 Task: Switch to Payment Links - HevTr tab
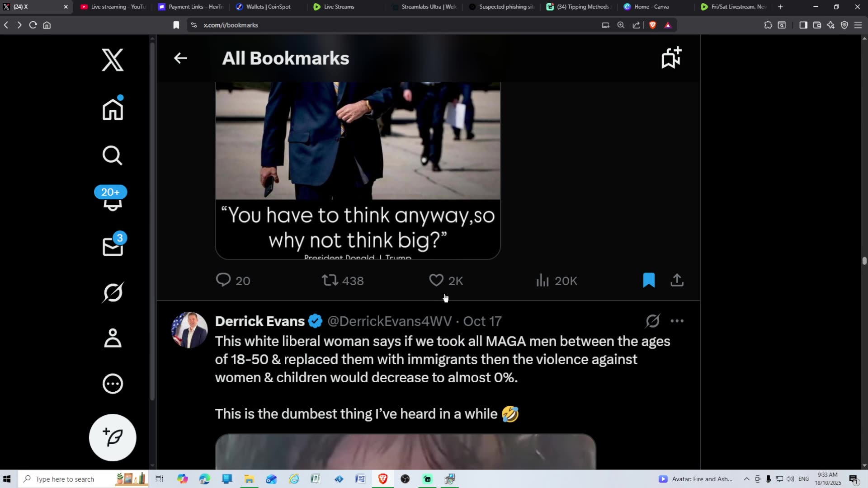pyautogui.click(x=191, y=7)
